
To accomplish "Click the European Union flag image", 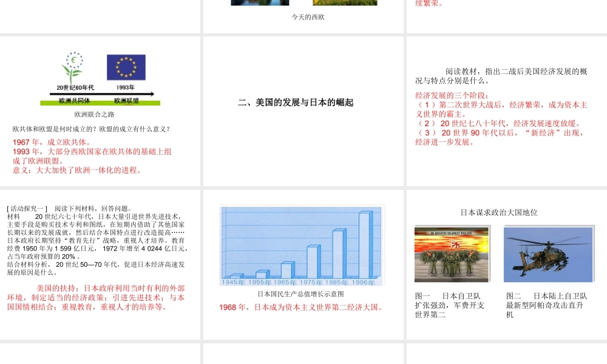I will coord(126,67).
